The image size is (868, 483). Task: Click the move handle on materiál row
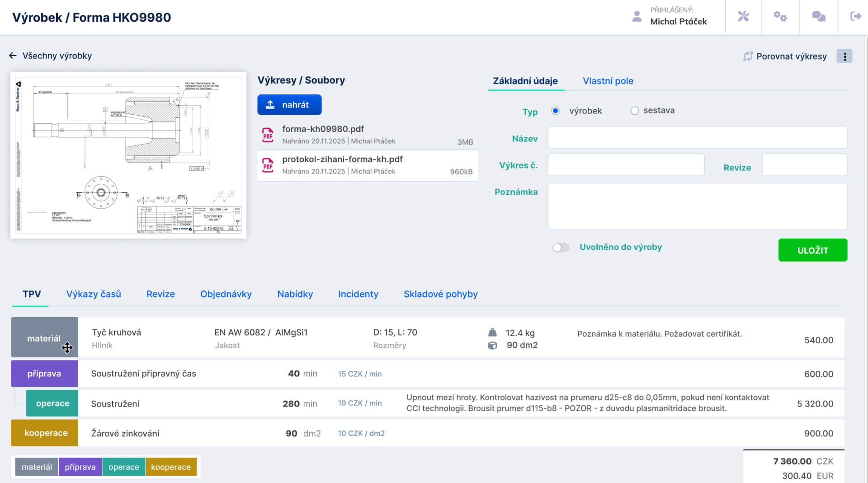[x=67, y=347]
